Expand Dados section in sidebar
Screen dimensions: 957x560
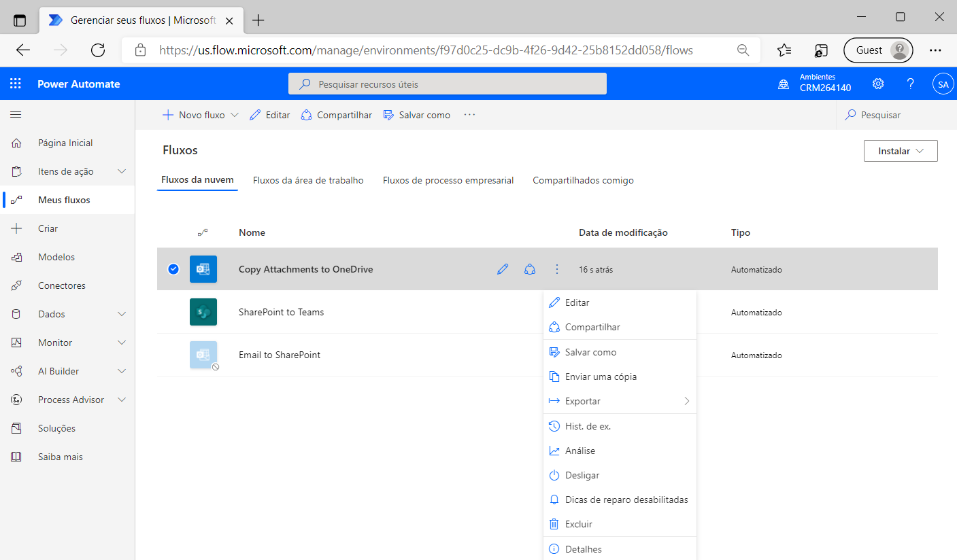click(122, 314)
